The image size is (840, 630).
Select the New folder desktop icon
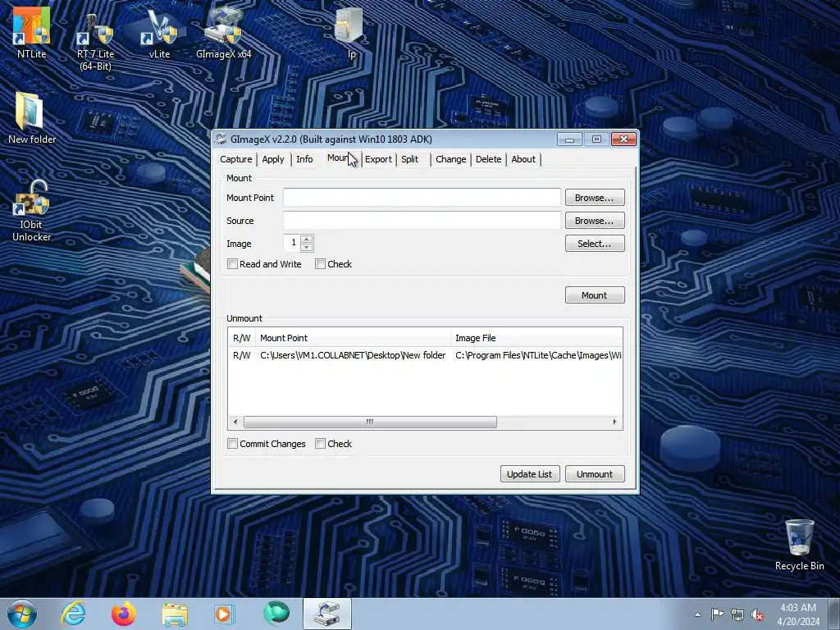[x=32, y=117]
